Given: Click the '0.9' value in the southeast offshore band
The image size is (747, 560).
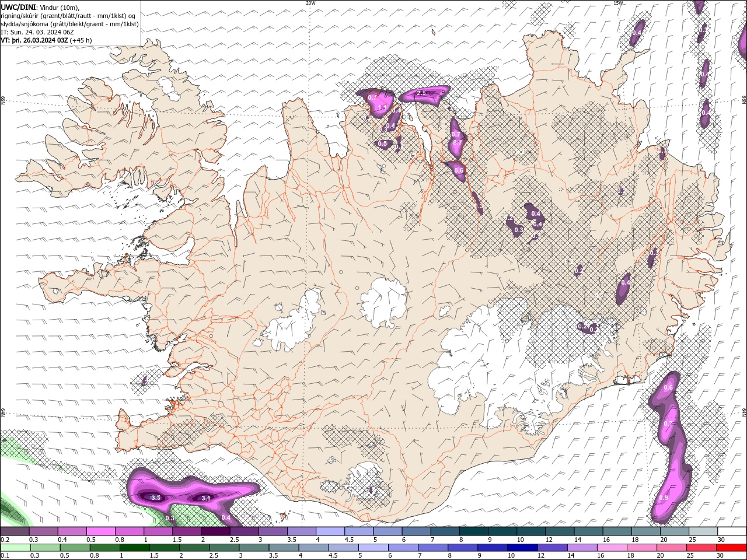Looking at the screenshot, I should (x=664, y=498).
